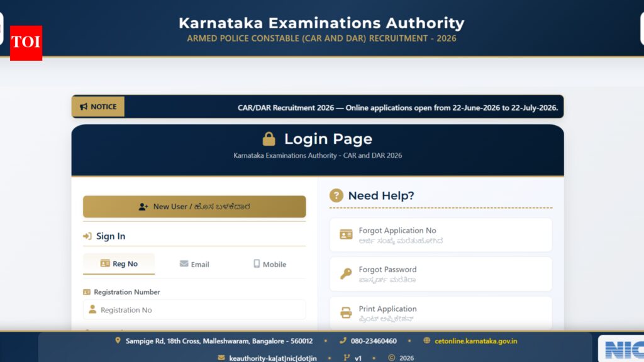
Task: Click the 2026 copyright year text
Action: (407, 358)
